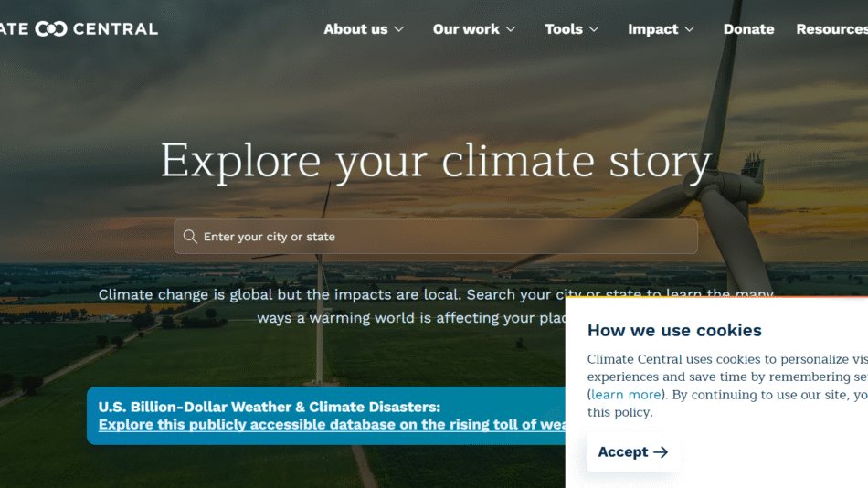Viewport: 868px width, 488px height.
Task: Open the publicly accessible database link
Action: pyautogui.click(x=333, y=424)
